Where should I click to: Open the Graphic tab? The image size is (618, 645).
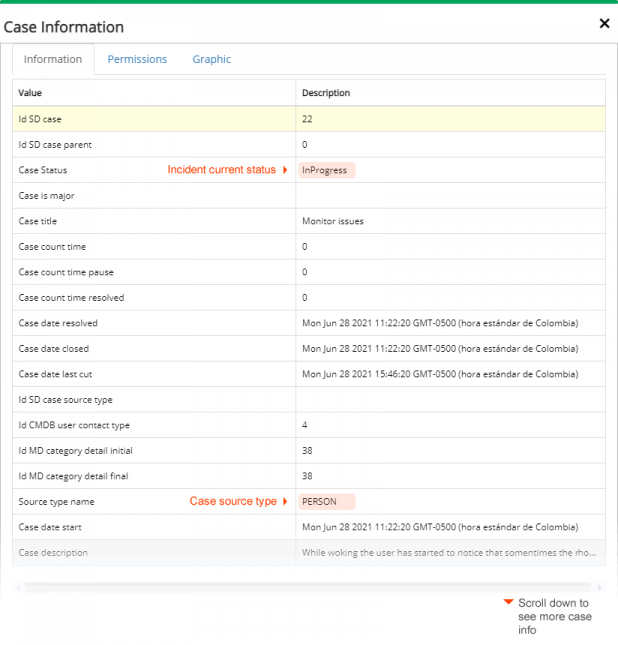(x=211, y=59)
